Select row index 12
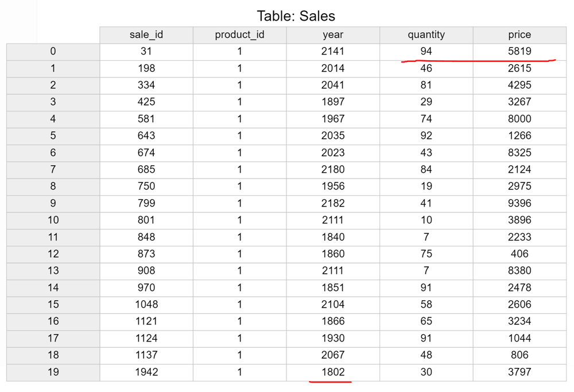Image resolution: width=574 pixels, height=392 pixels. point(53,254)
